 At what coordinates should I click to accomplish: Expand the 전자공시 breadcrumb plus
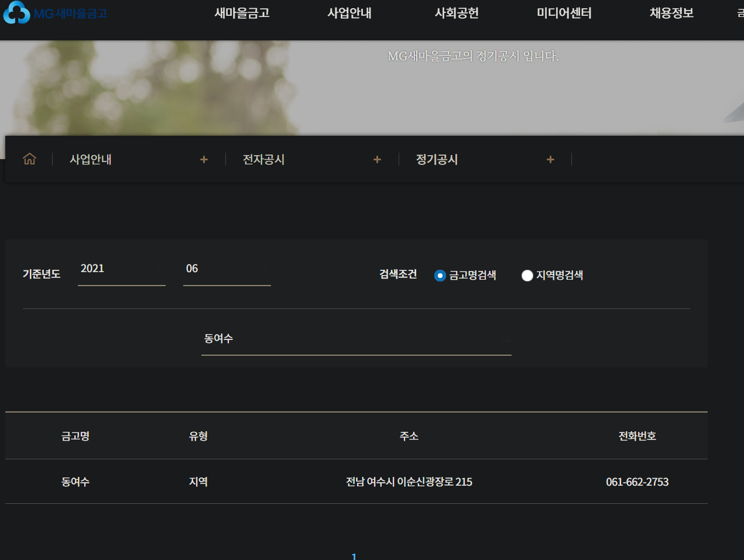tap(377, 159)
